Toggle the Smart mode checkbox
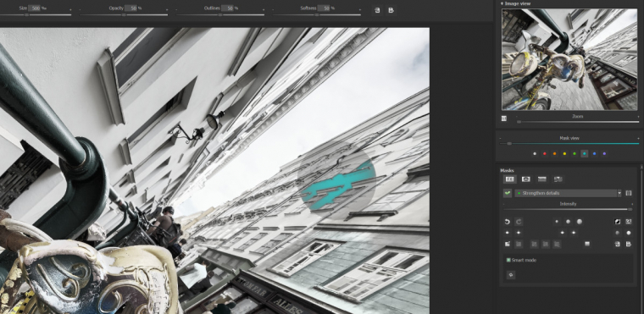 click(508, 260)
